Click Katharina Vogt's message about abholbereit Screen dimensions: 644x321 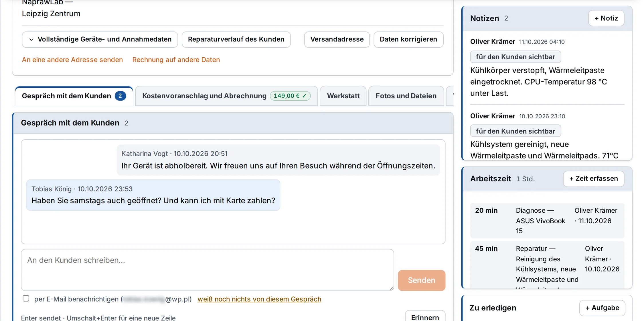278,160
